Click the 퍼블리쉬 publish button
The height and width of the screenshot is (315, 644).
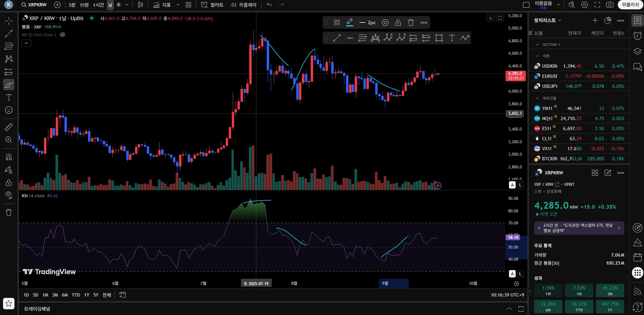630,5
